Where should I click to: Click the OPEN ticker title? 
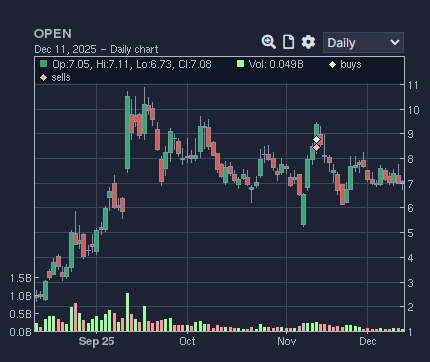(53, 34)
